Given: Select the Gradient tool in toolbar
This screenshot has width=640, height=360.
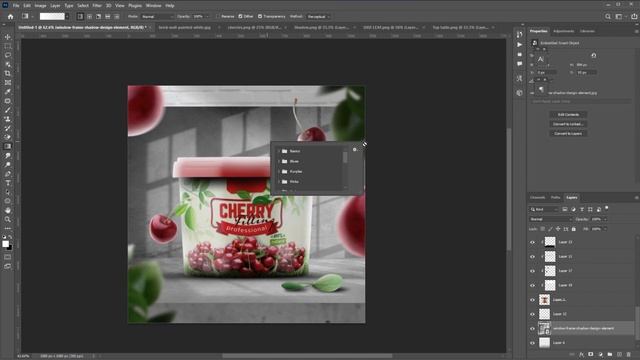Looking at the screenshot, I should pos(8,146).
